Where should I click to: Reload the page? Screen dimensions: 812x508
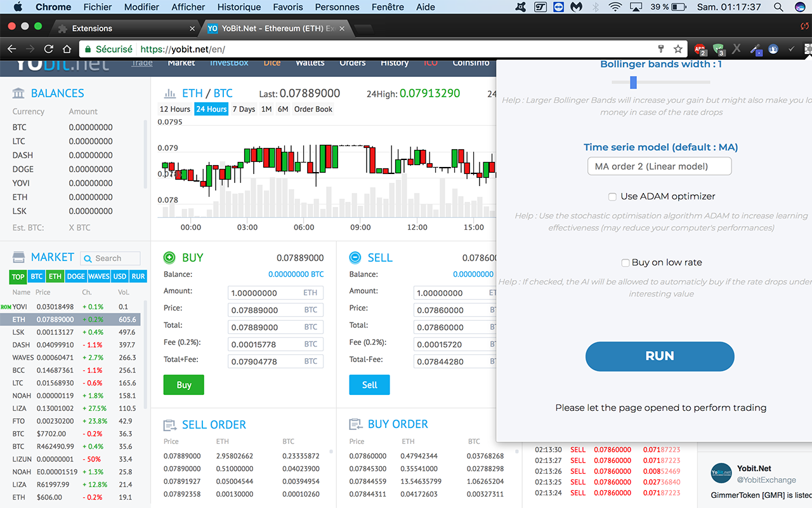click(48, 49)
